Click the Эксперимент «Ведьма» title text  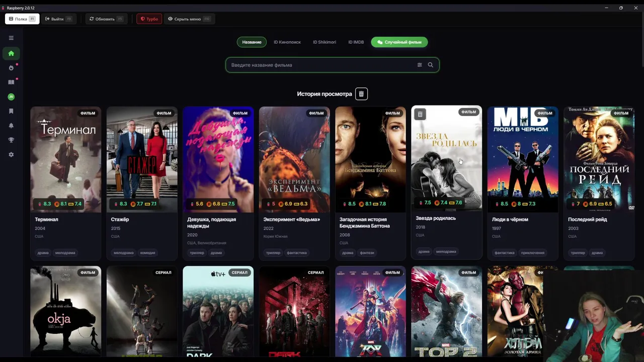(292, 220)
